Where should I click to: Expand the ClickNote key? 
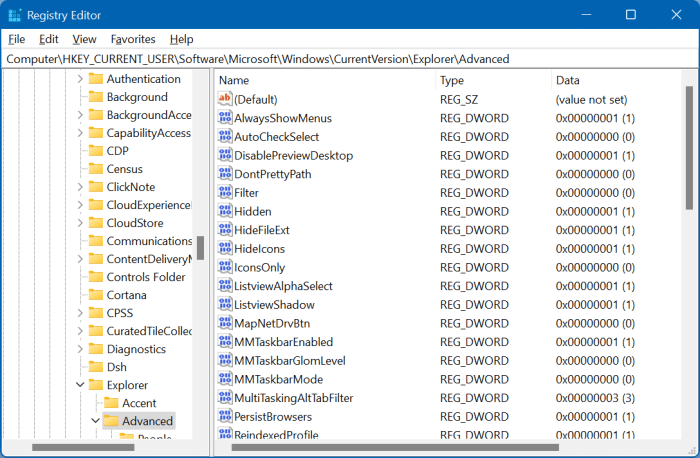pyautogui.click(x=80, y=187)
